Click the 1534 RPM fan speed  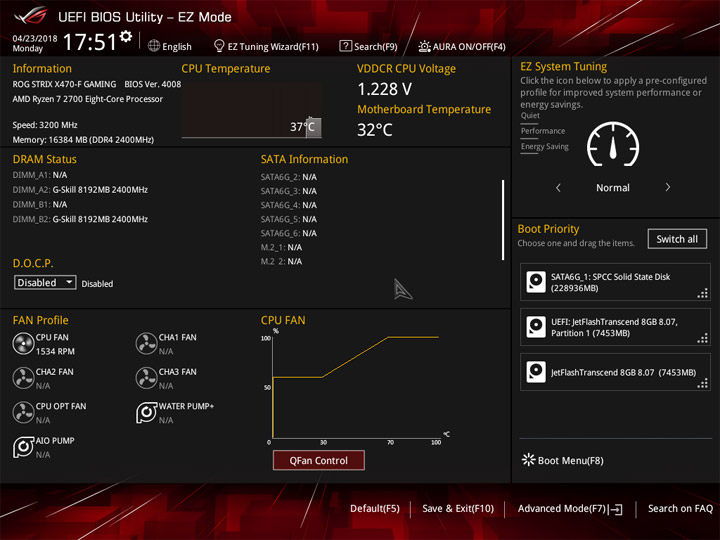(55, 351)
